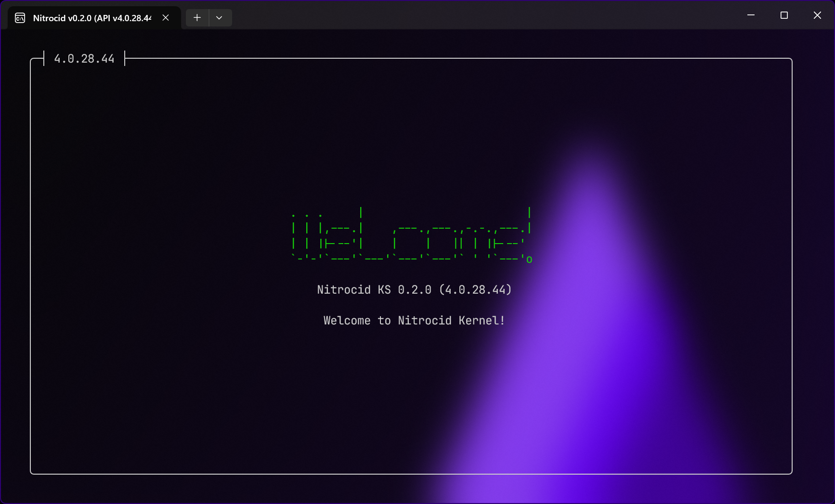Click the "Nitrocid KS 0.2.0 (4.0.28.44)" text line

414,290
